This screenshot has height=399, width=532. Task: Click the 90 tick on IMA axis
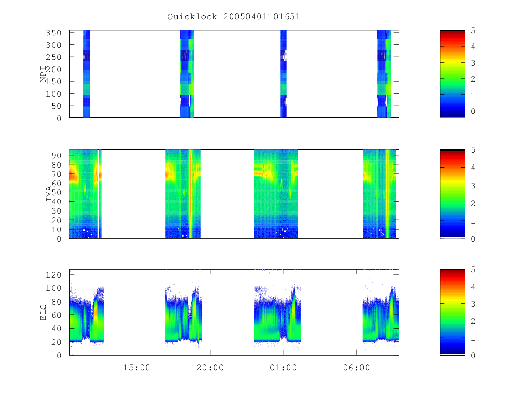click(x=57, y=155)
